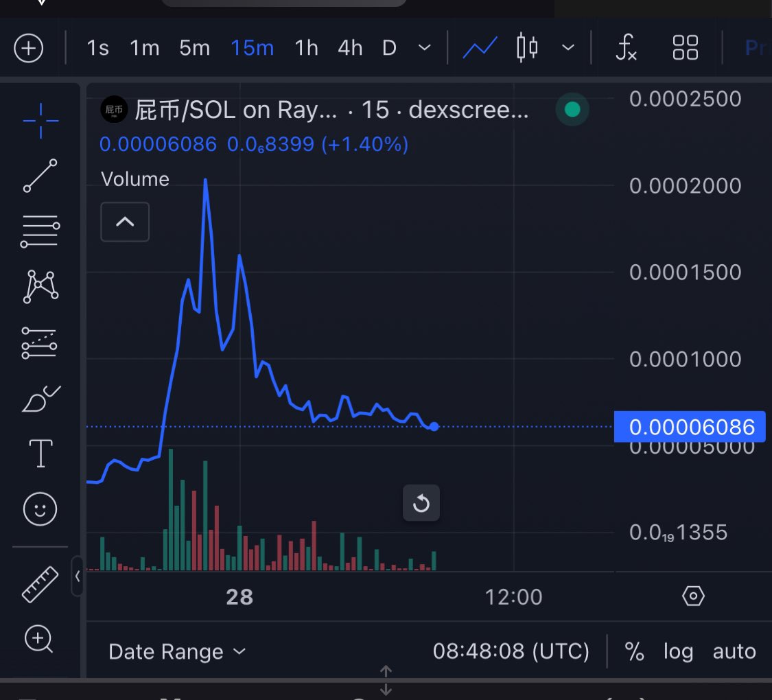The width and height of the screenshot is (772, 700).
Task: Select the crosshair cursor tool
Action: [39, 120]
